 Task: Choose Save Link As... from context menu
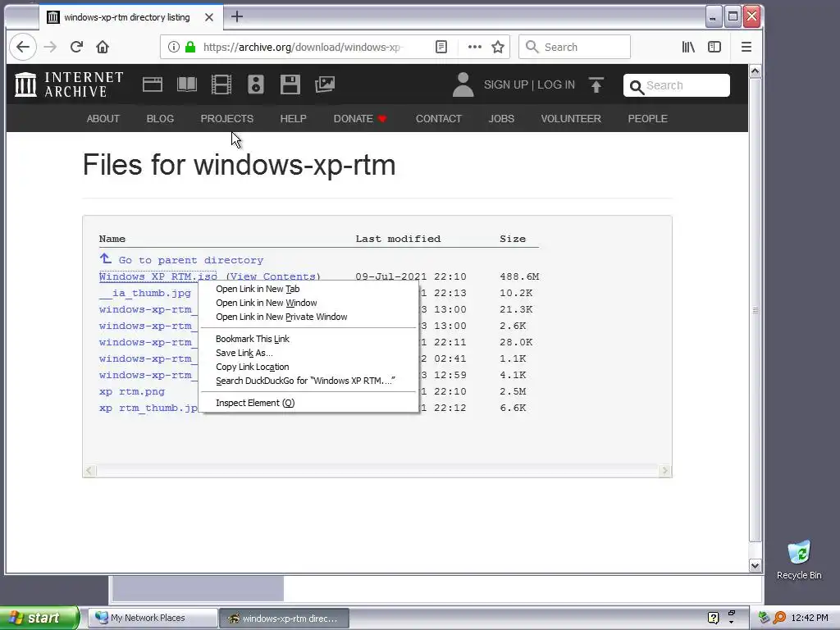click(308, 353)
